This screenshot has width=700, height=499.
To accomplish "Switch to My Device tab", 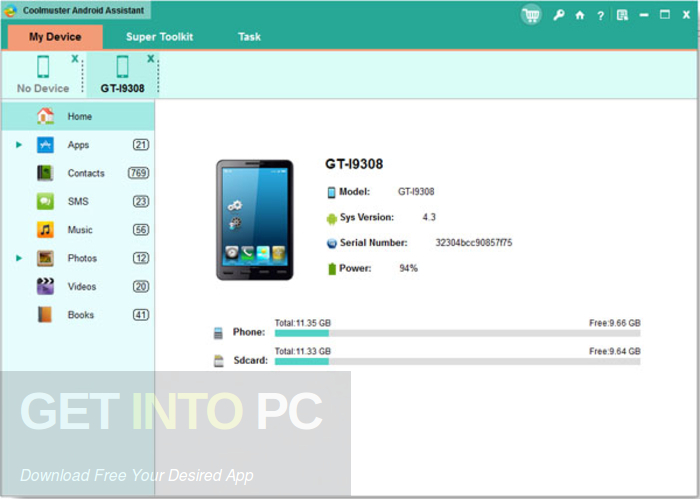I will [55, 37].
